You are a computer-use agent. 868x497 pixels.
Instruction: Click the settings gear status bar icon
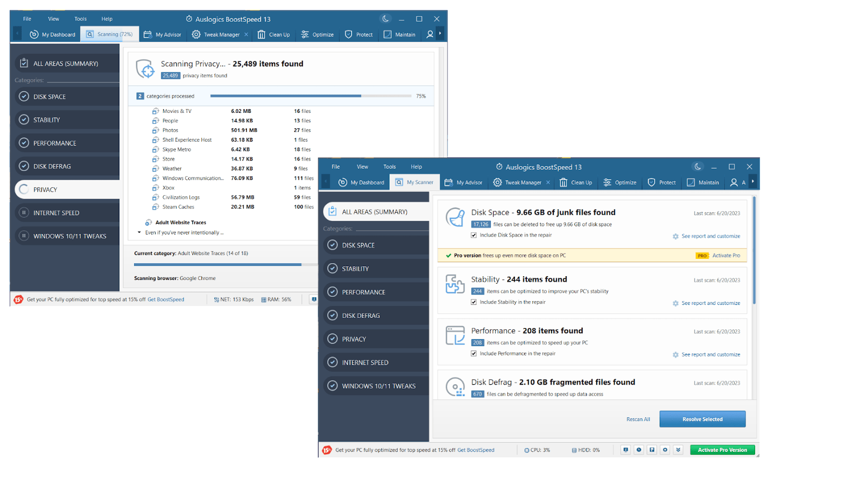pos(665,450)
